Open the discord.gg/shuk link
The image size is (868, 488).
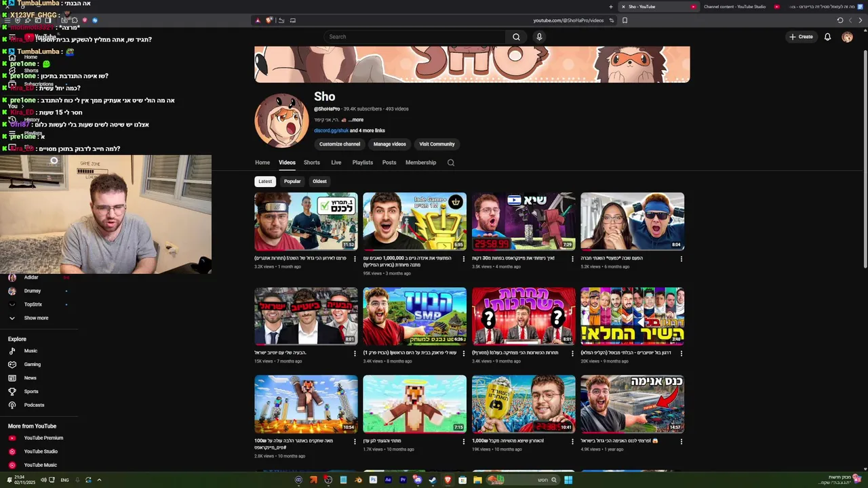(331, 130)
